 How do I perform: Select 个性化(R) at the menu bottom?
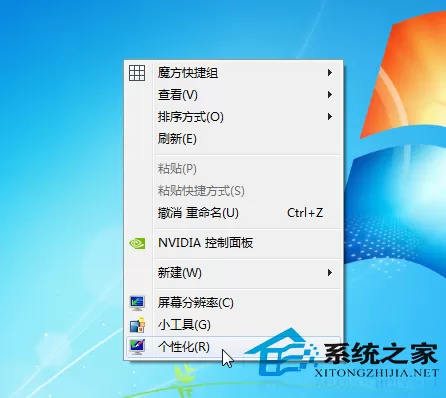233,347
